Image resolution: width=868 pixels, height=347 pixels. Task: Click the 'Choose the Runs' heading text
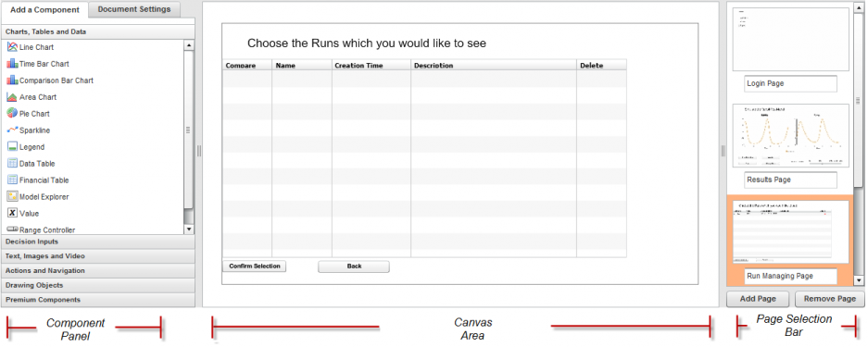click(x=367, y=43)
